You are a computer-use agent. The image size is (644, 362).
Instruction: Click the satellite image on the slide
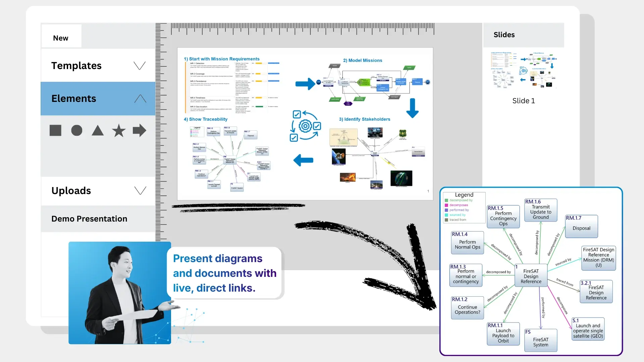click(x=338, y=157)
